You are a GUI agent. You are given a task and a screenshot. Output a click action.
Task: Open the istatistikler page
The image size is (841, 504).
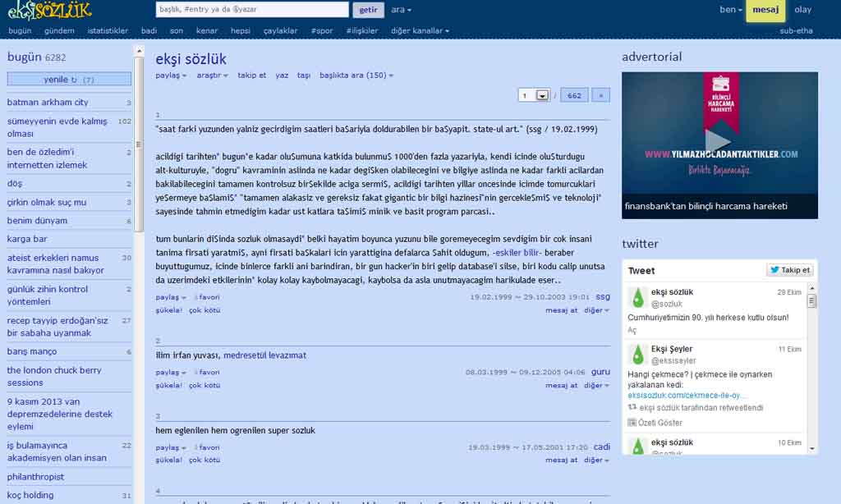point(108,30)
